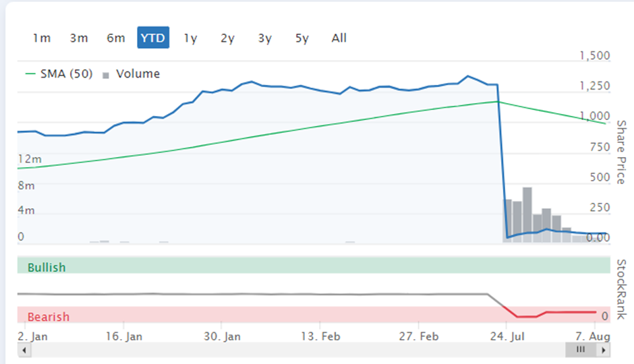
Task: Click the Bearish band label
Action: 48,317
